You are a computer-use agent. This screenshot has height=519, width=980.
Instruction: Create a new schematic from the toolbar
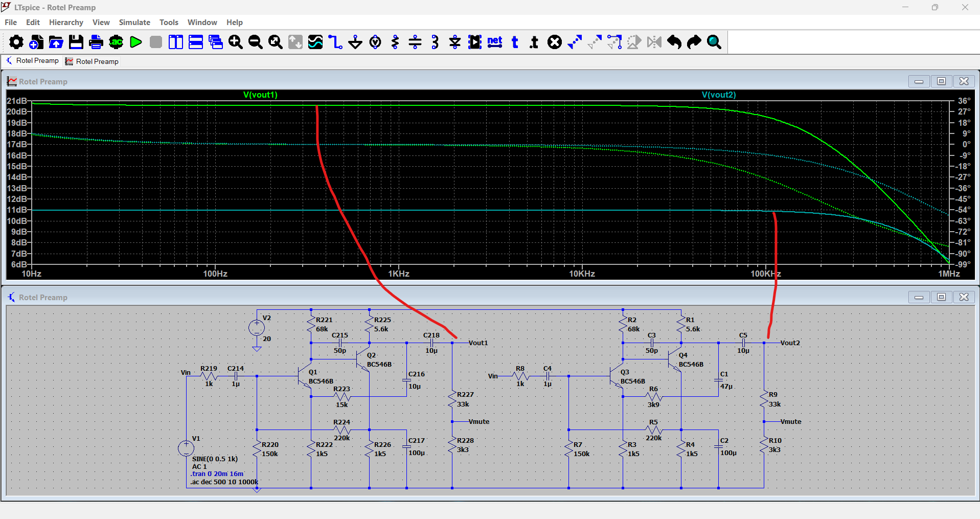pos(36,42)
